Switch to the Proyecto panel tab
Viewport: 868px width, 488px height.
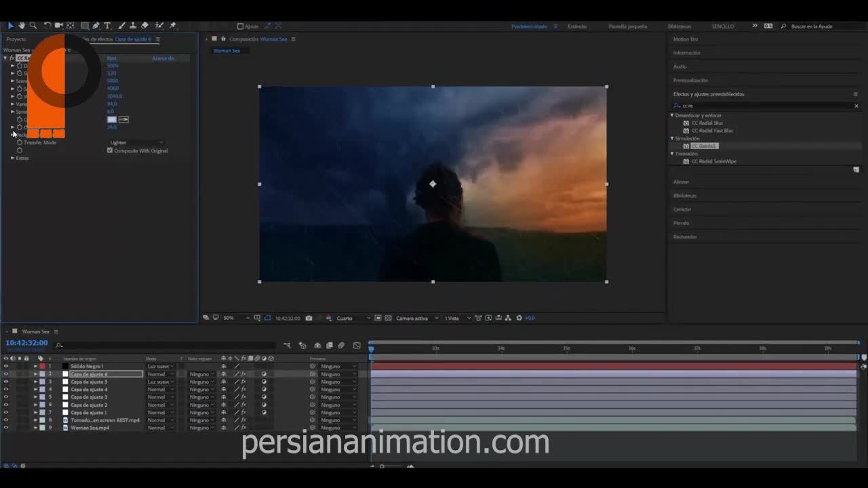click(x=16, y=39)
